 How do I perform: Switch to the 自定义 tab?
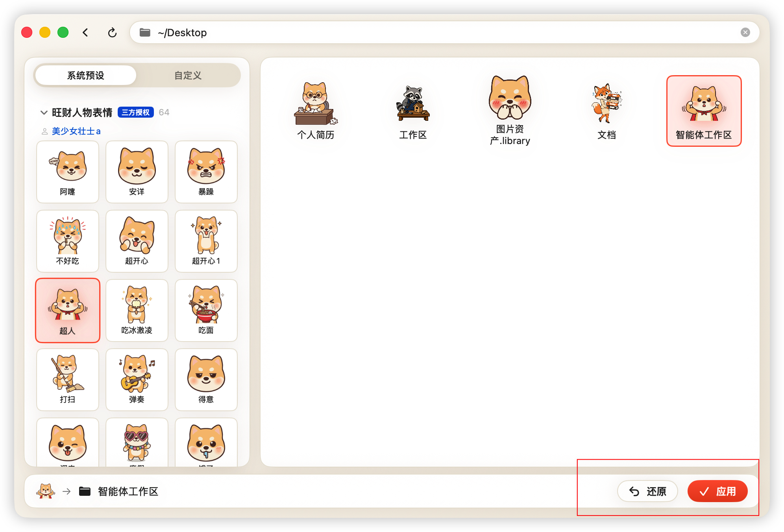pos(188,75)
